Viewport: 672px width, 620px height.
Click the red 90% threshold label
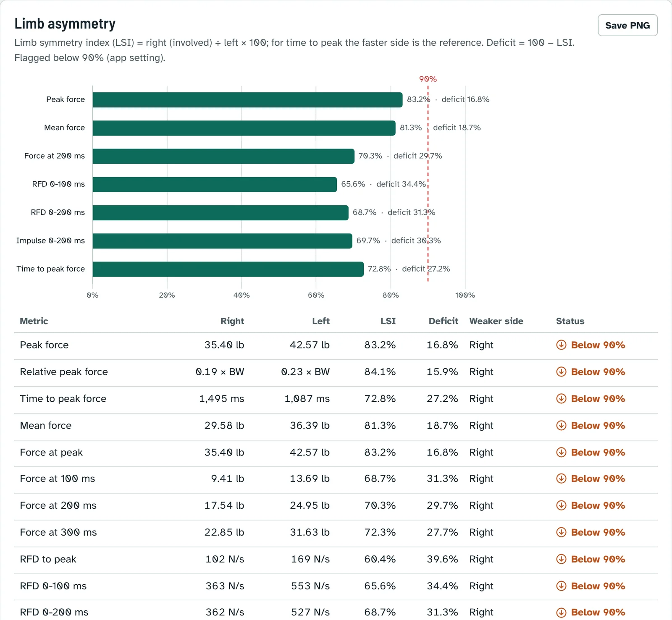pos(428,79)
